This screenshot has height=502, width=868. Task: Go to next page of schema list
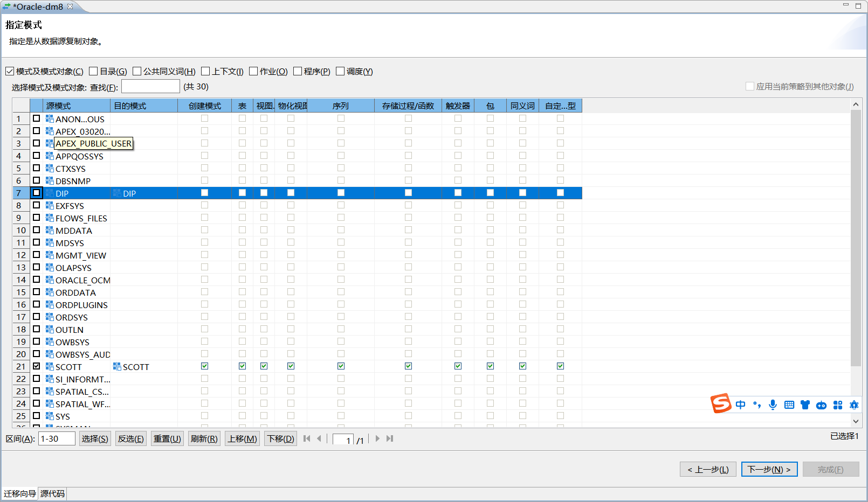377,438
